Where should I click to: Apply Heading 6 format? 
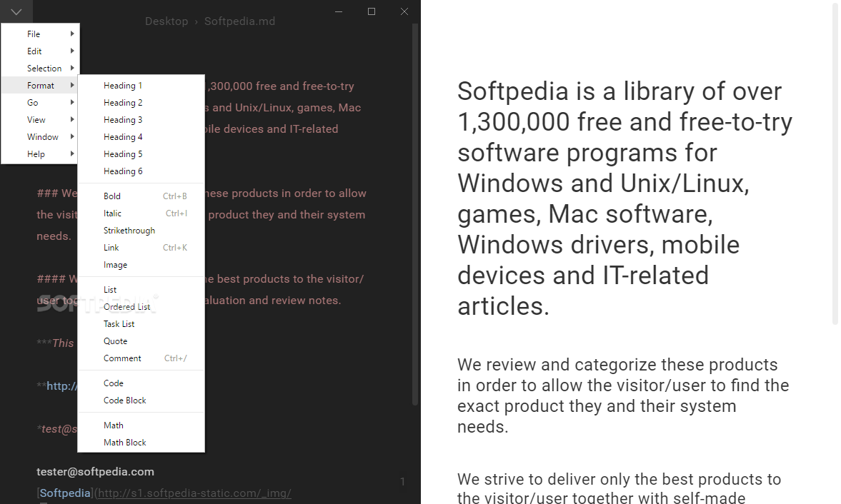141,171
